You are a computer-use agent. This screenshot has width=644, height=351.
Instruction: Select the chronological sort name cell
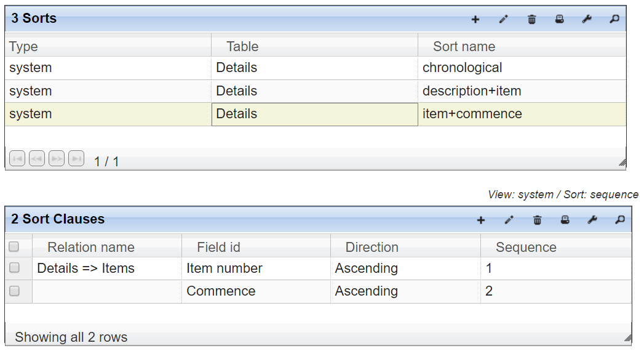tap(522, 68)
